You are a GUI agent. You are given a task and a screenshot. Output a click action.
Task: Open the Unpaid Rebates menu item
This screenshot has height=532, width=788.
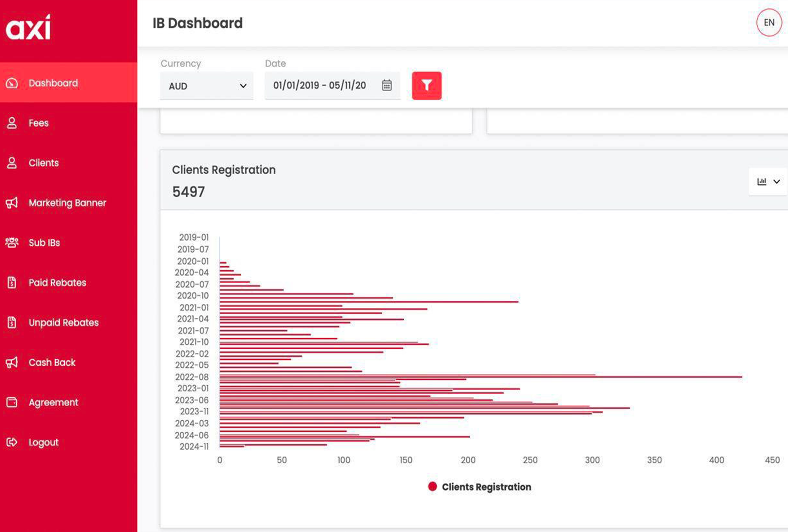[64, 323]
